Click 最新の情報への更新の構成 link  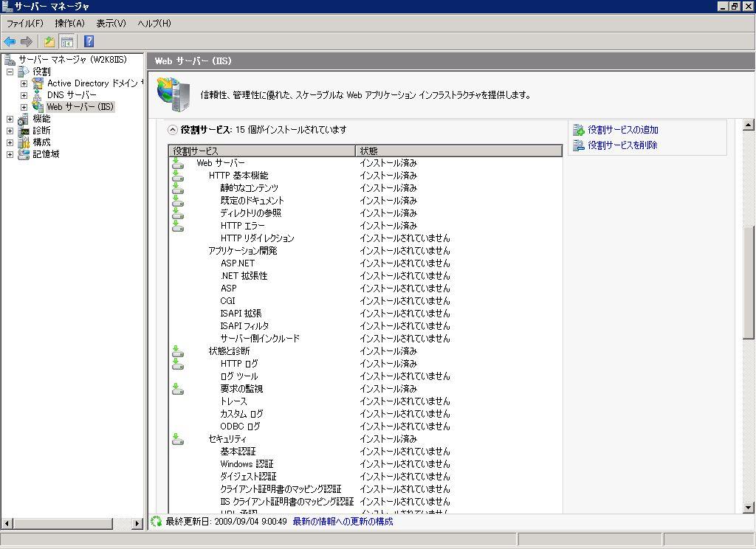tap(343, 522)
